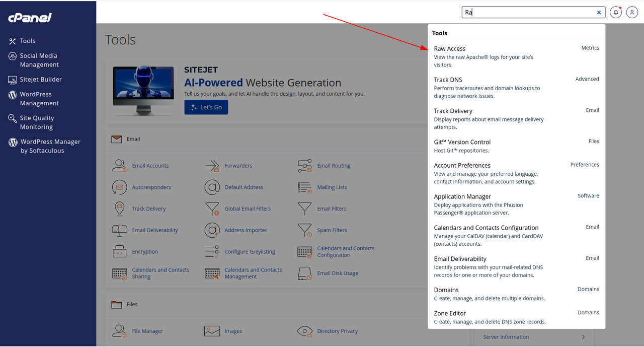This screenshot has width=644, height=347.
Task: Click the Email section envelope icon
Action: pyautogui.click(x=117, y=139)
